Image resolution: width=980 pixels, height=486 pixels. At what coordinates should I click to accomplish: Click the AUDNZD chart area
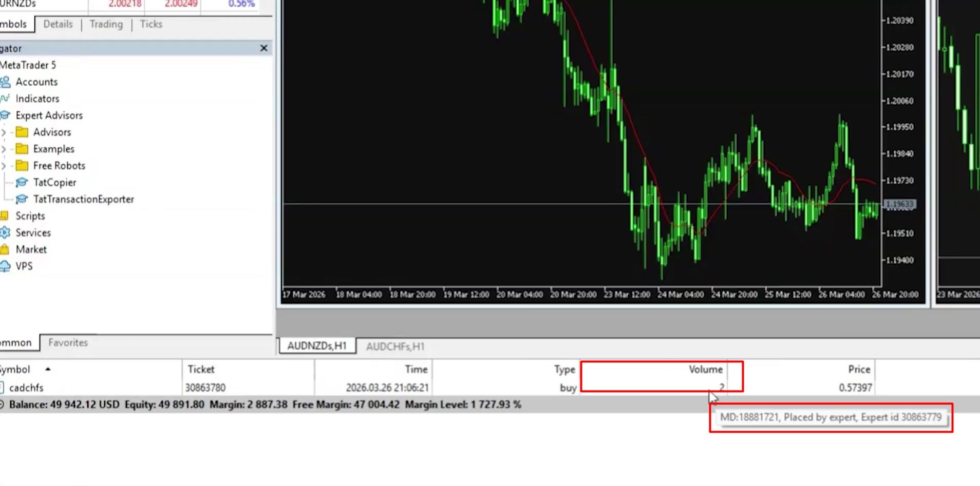pyautogui.click(x=582, y=143)
